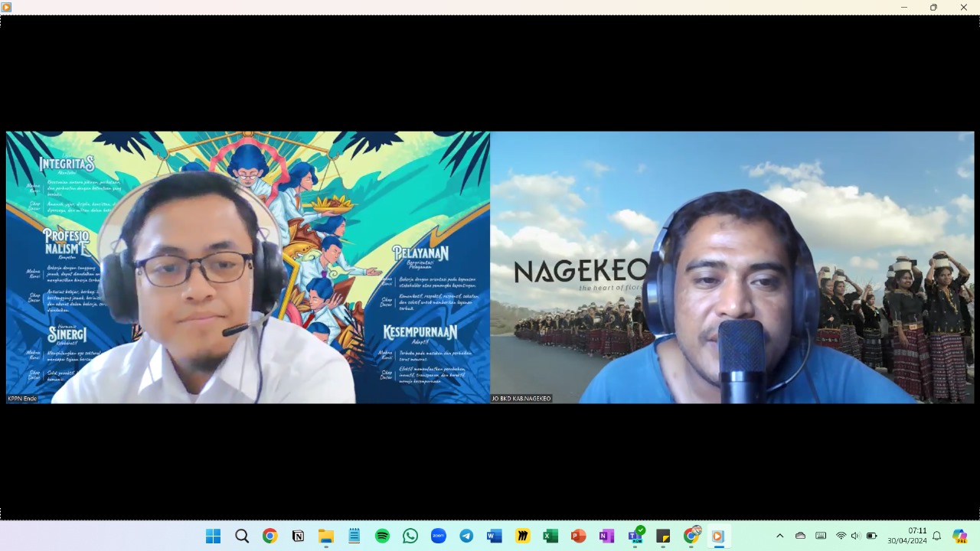The image size is (980, 551).
Task: Click the Notion taskbar icon
Action: click(298, 536)
